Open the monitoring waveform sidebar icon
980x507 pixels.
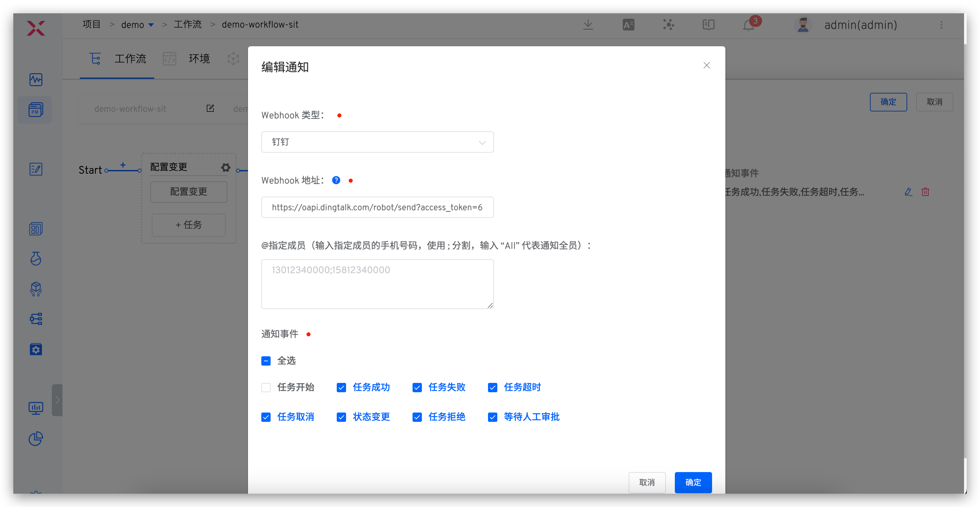[36, 80]
